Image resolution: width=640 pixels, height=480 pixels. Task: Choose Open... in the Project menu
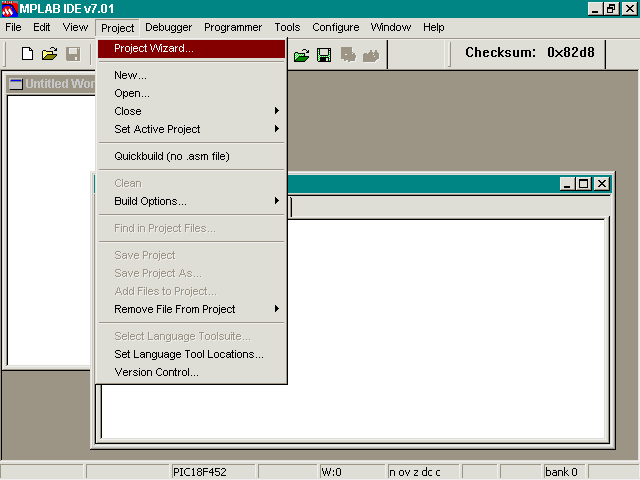pyautogui.click(x=191, y=93)
